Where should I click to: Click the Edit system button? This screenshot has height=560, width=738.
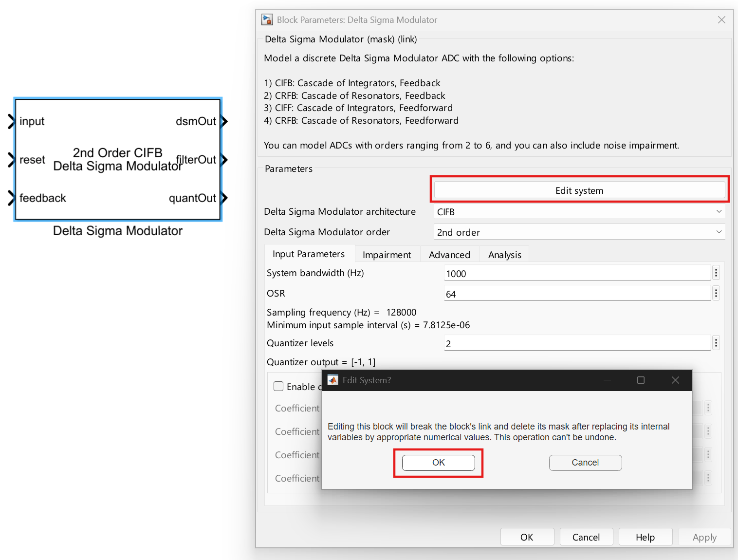click(579, 190)
